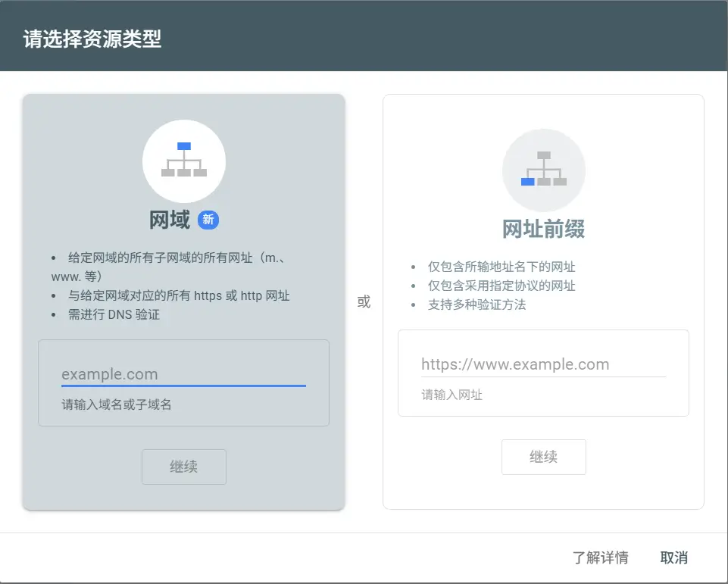
Task: Click the 需进行 DNS 验证 bullet point
Action: pos(114,314)
